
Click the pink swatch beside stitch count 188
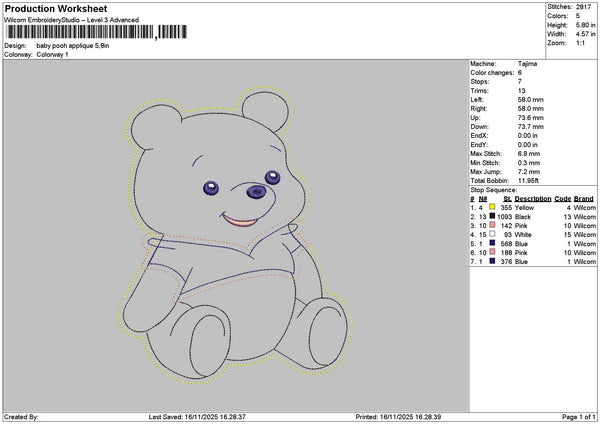coord(492,252)
